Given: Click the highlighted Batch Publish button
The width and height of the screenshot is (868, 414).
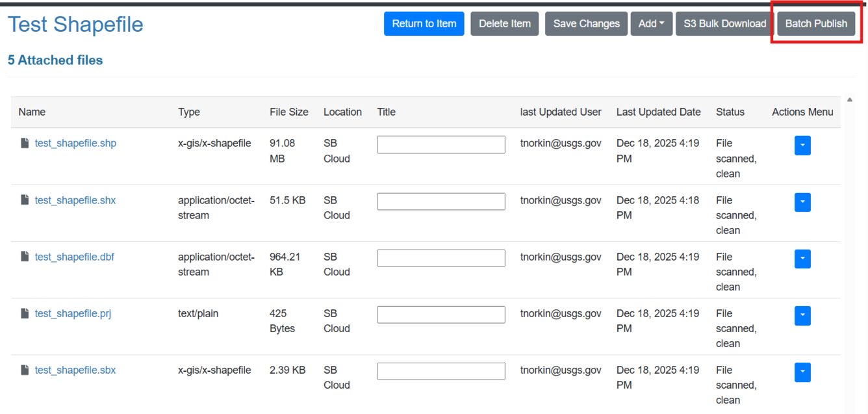Looking at the screenshot, I should click(816, 23).
